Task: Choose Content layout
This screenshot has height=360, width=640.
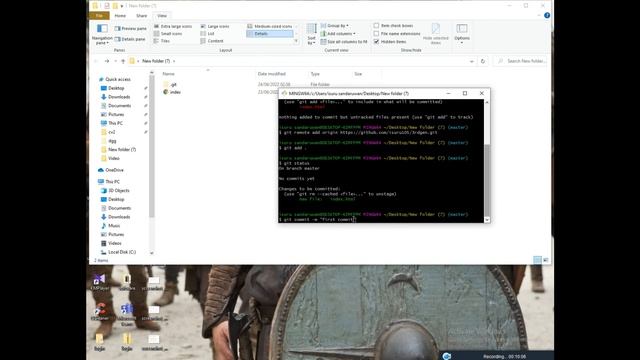Action: pos(212,41)
